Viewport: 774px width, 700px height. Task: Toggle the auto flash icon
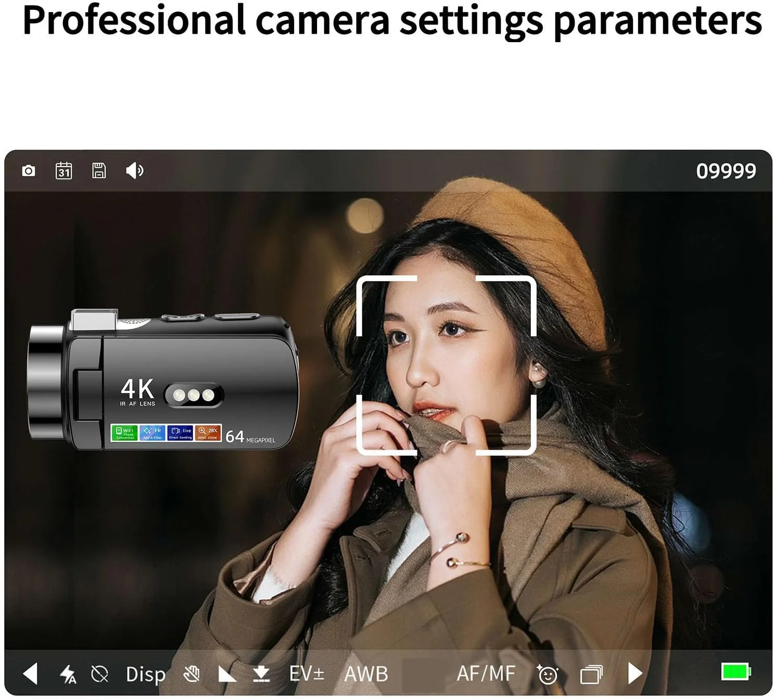click(68, 674)
